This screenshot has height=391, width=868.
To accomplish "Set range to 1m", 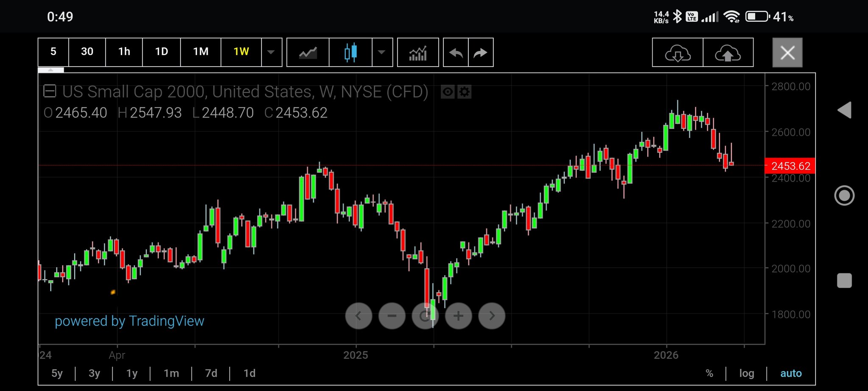I will 171,373.
